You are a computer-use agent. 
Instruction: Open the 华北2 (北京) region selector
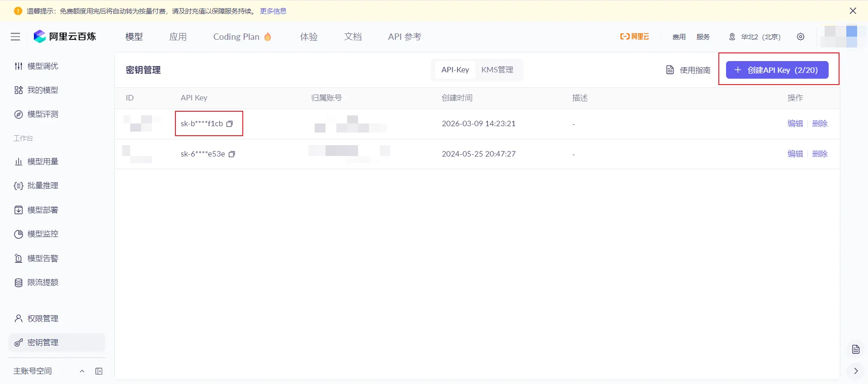click(x=755, y=37)
